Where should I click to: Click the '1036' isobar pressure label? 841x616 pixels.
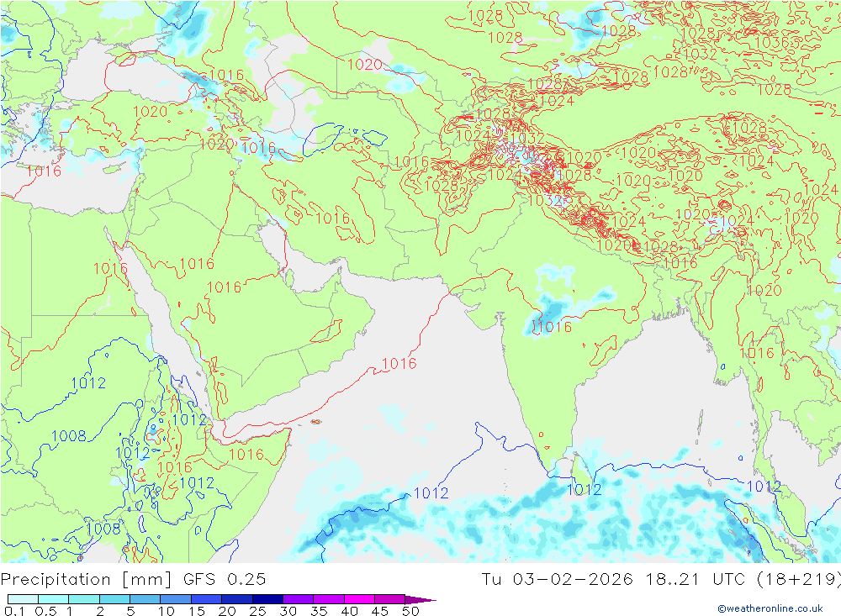tap(772, 42)
